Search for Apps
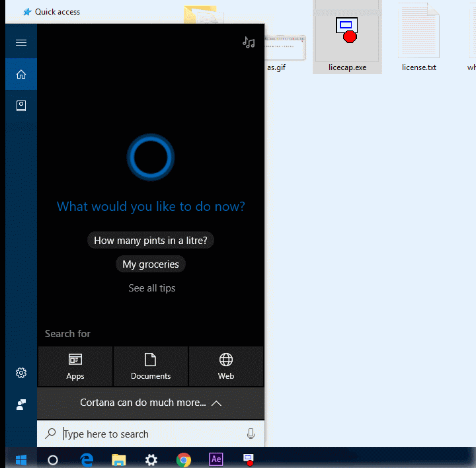This screenshot has width=476, height=468. coord(75,366)
